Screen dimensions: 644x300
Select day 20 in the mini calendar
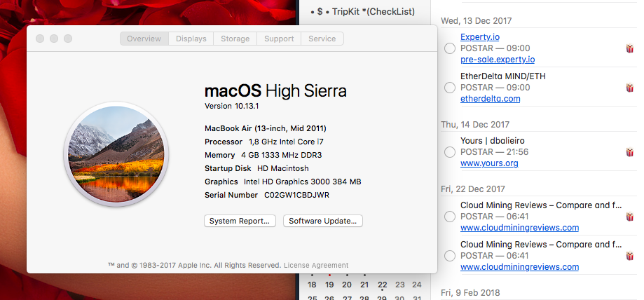(347, 285)
